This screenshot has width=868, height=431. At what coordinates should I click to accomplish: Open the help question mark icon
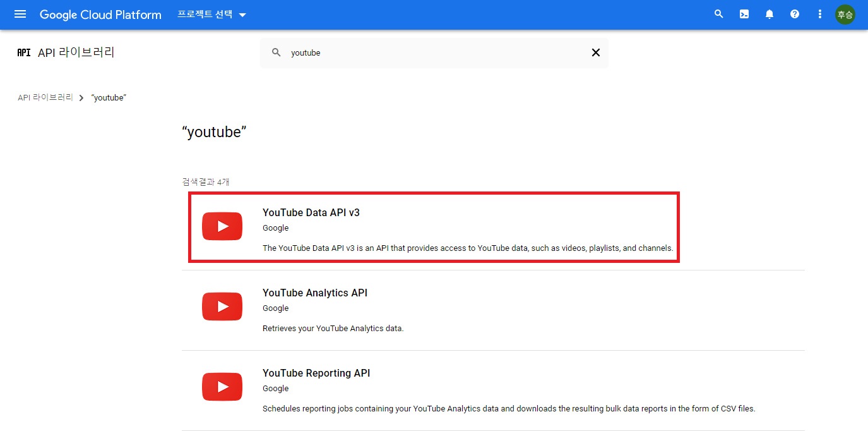[795, 14]
